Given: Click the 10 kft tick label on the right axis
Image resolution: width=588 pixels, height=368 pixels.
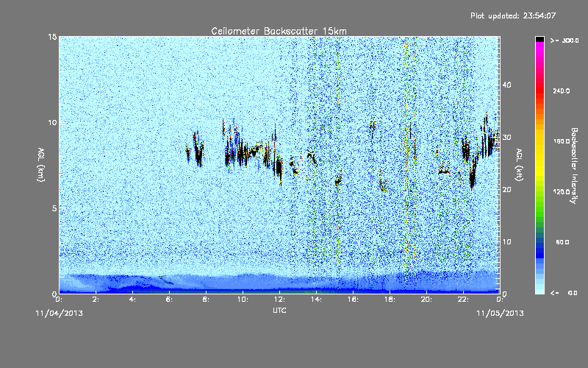Looking at the screenshot, I should pyautogui.click(x=506, y=242).
